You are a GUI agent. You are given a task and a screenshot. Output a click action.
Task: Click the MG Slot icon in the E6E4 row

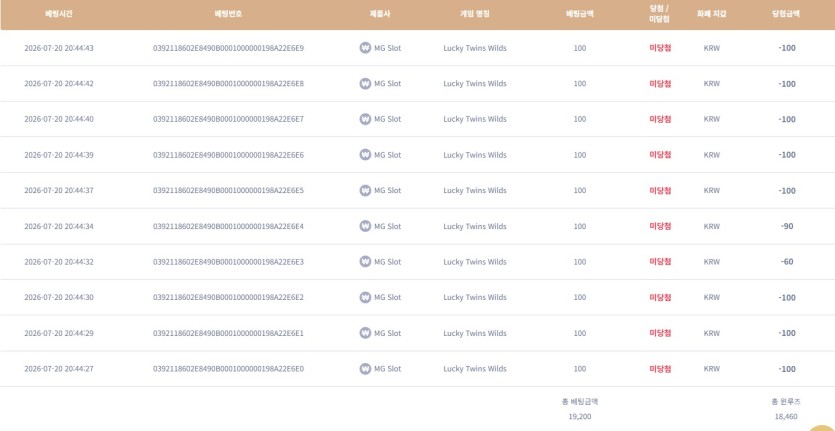click(365, 226)
